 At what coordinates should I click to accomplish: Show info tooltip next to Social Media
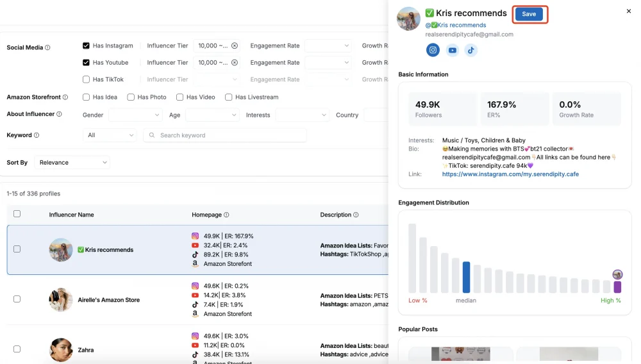47,47
